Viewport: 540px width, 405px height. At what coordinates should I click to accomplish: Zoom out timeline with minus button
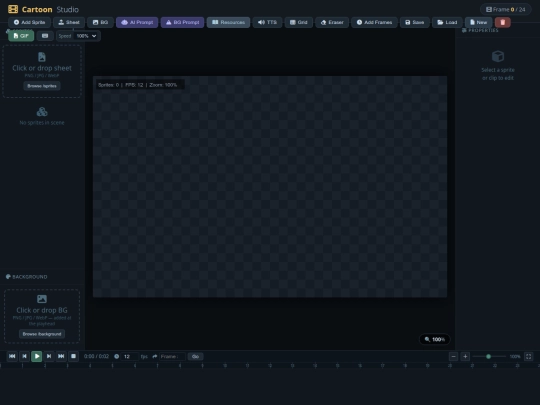click(x=454, y=356)
